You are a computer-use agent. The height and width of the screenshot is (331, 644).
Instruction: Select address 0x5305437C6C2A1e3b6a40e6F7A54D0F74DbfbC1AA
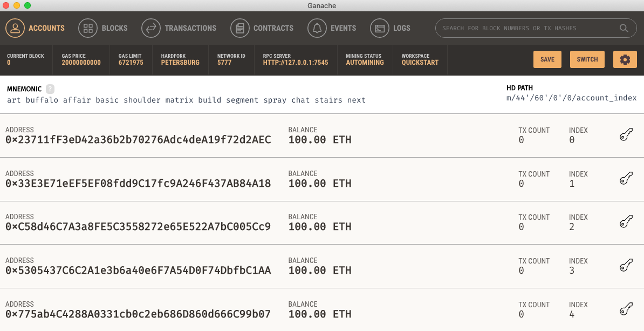[x=138, y=270]
